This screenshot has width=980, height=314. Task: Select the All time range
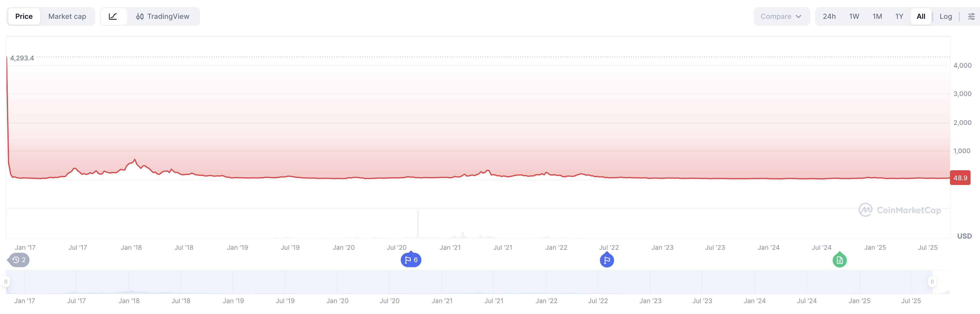click(921, 16)
